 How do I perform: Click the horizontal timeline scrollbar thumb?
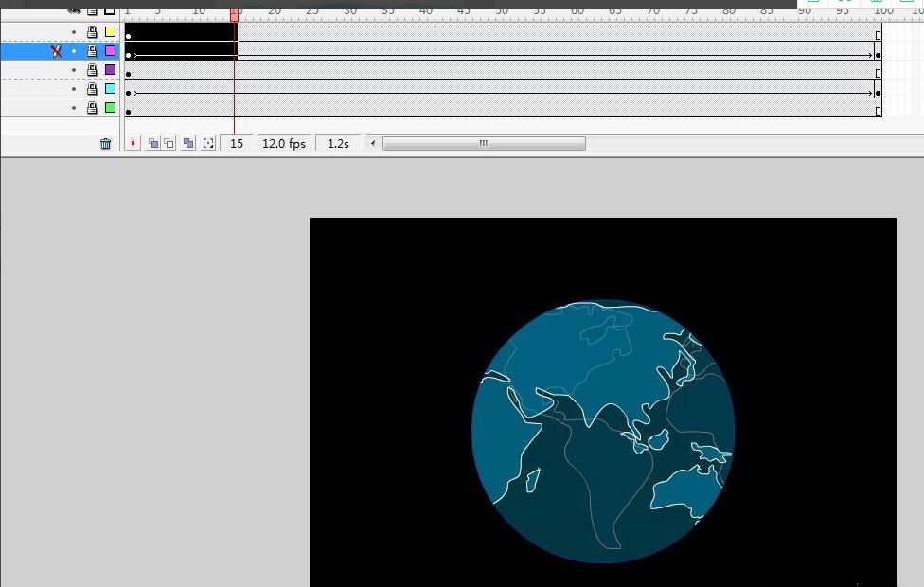484,143
